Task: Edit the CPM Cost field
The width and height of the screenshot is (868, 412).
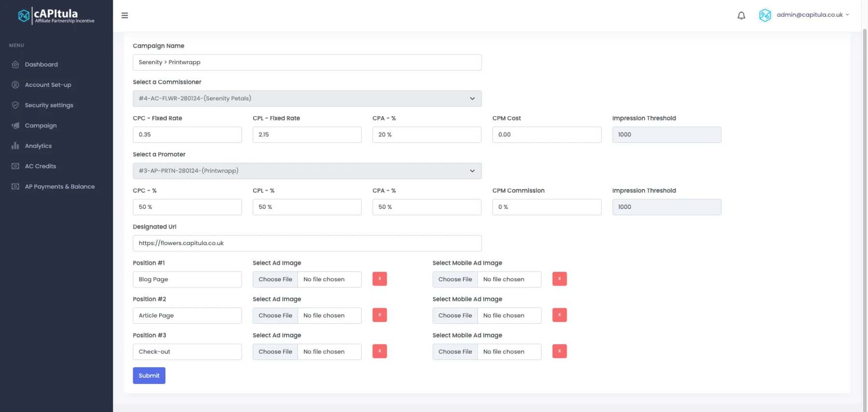Action: [x=547, y=135]
